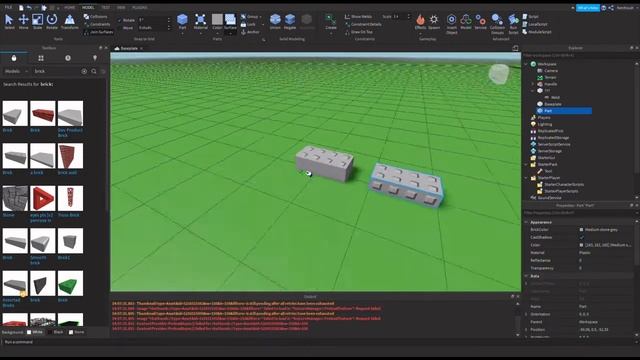Screen dimensions: 640x360
Task: Toggle the Join Surfaces option
Action: 98,32
